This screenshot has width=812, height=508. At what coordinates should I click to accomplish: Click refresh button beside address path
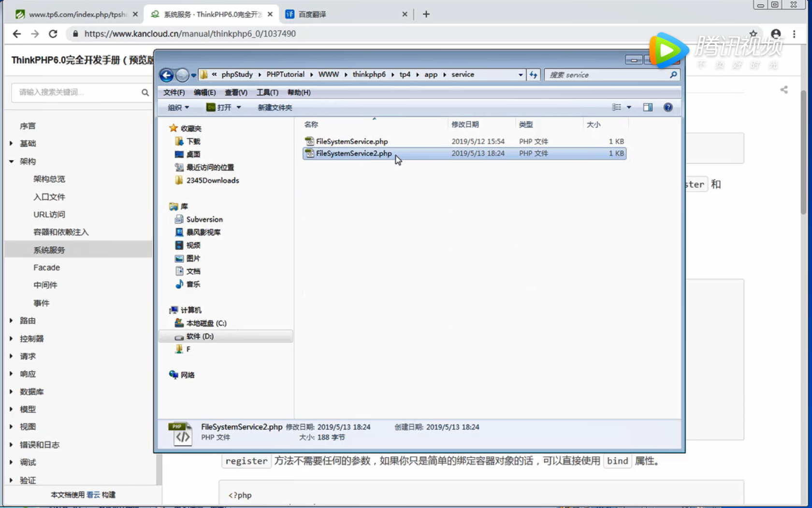pos(533,75)
